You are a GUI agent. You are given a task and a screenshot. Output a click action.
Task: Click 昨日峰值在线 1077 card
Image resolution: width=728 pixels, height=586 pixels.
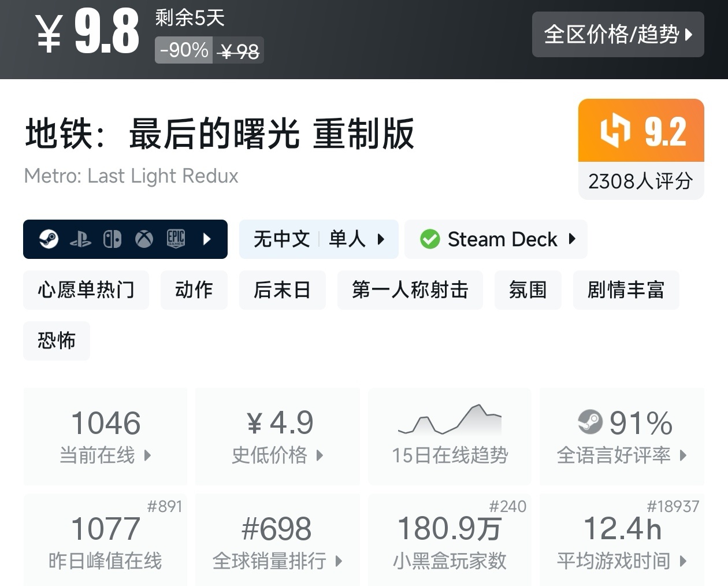coord(106,540)
